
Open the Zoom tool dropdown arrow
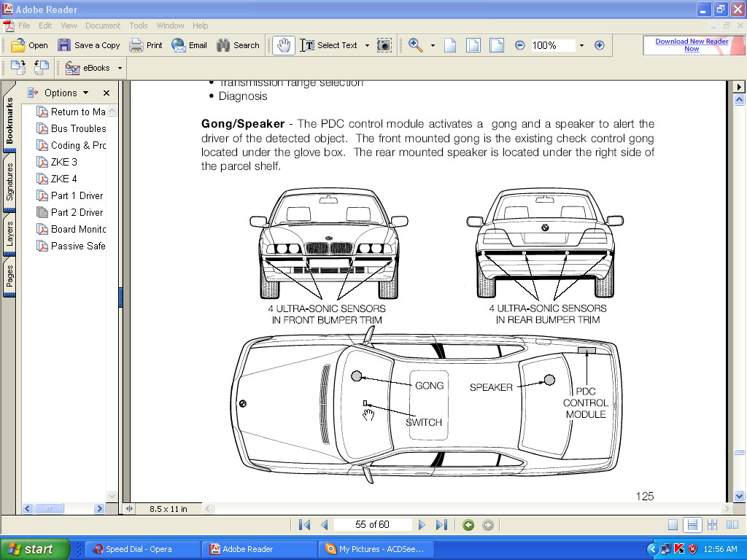click(433, 46)
